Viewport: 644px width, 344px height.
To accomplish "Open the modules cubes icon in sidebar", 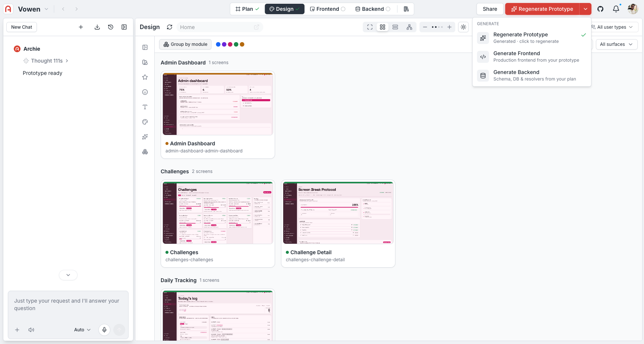I will tap(145, 152).
